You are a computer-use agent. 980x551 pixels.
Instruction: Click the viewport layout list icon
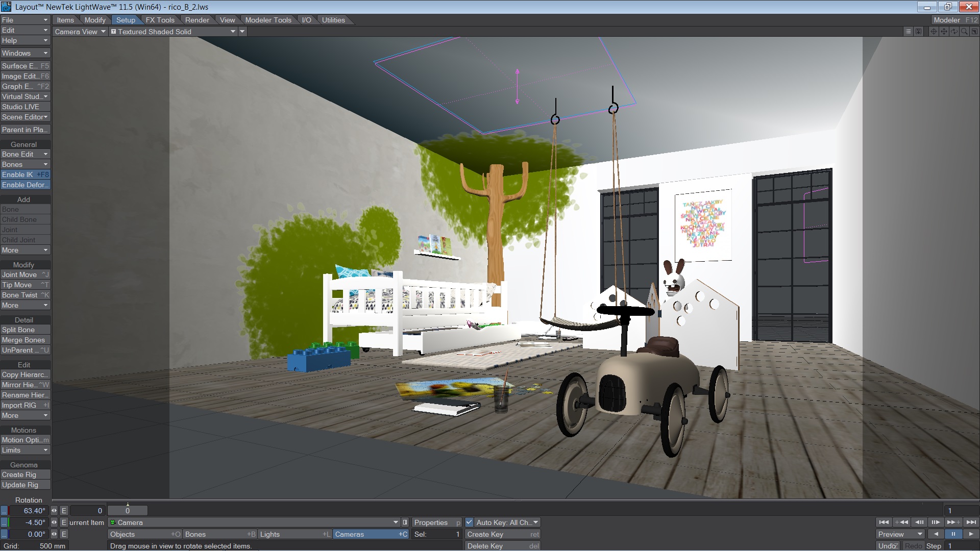[908, 32]
